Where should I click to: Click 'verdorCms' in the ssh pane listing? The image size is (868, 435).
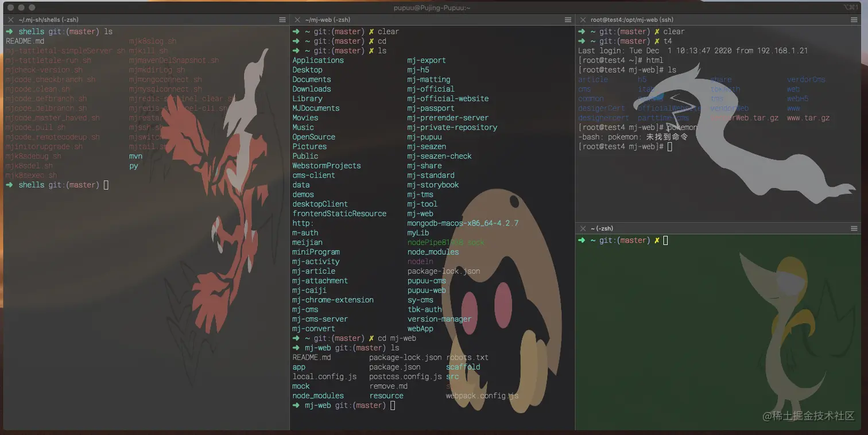[x=806, y=80]
